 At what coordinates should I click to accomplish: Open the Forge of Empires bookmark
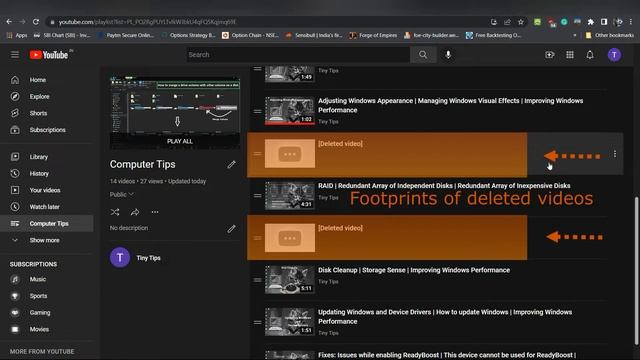pyautogui.click(x=373, y=36)
